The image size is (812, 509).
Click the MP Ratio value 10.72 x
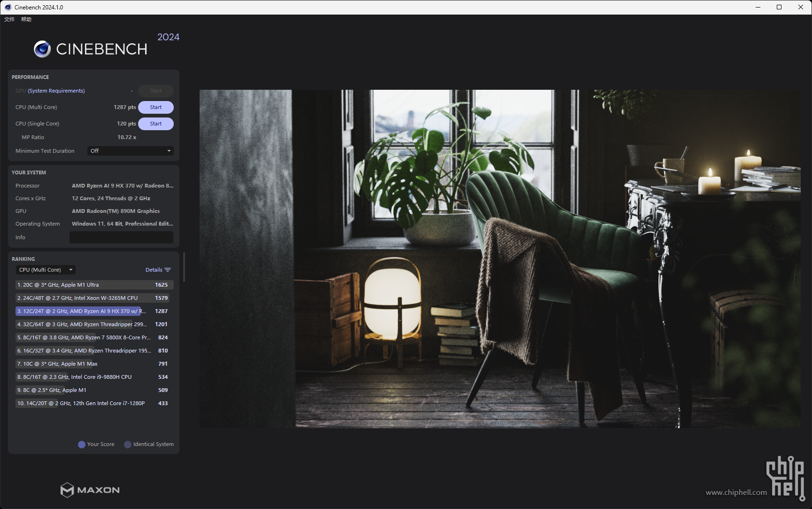[127, 137]
